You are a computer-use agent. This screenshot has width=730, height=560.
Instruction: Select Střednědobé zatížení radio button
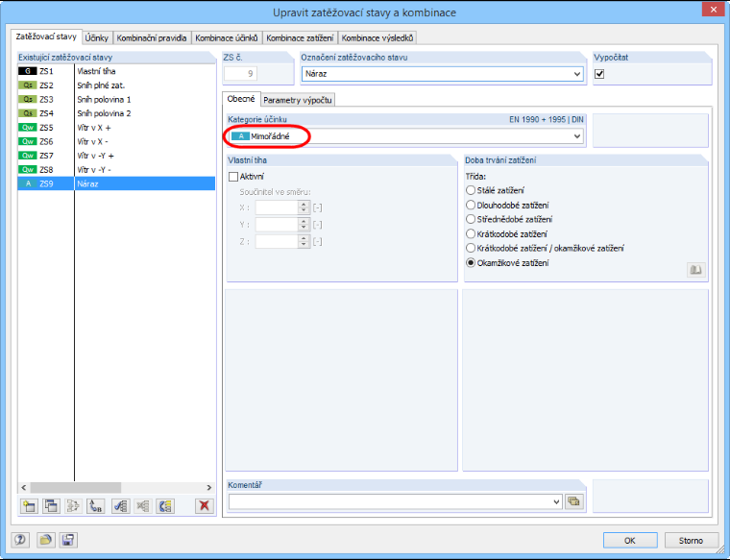(471, 219)
